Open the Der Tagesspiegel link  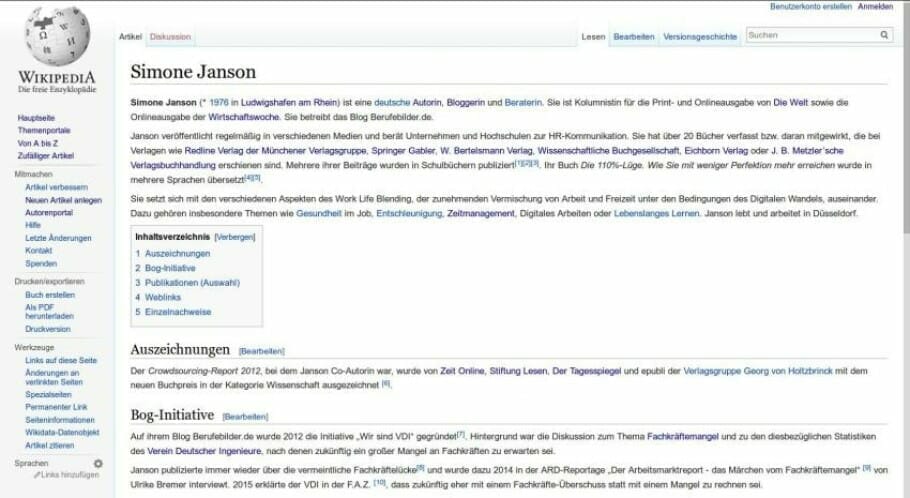(x=587, y=371)
